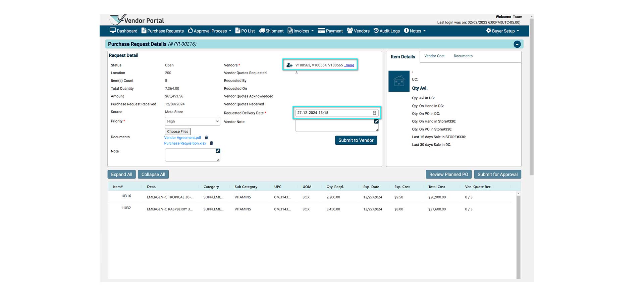
Task: Click the Submit to Vendor button
Action: 356,140
